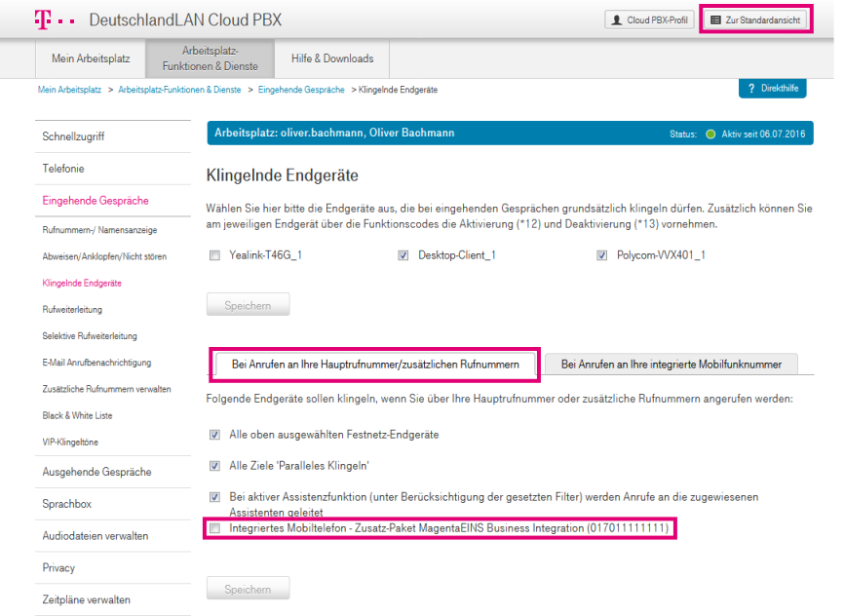Open Zeitpläne verwalten sidebar section
Image resolution: width=844 pixels, height=616 pixels.
[x=113, y=599]
